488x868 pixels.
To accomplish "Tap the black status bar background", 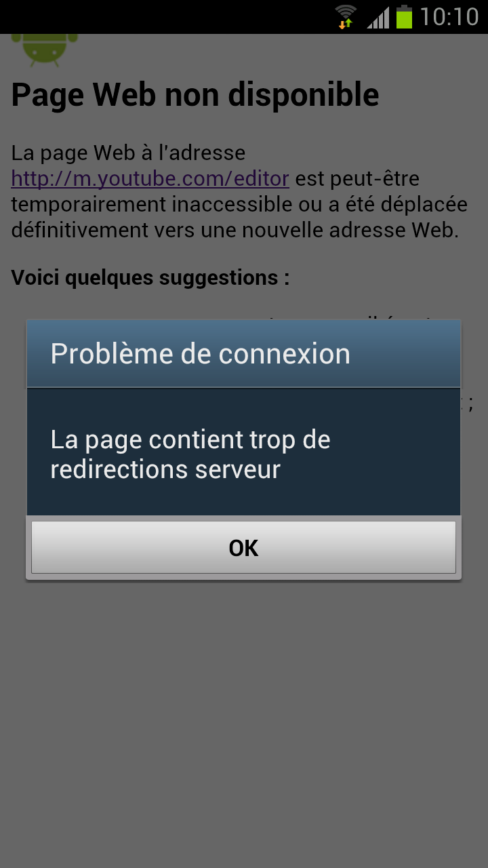I will pos(169,17).
